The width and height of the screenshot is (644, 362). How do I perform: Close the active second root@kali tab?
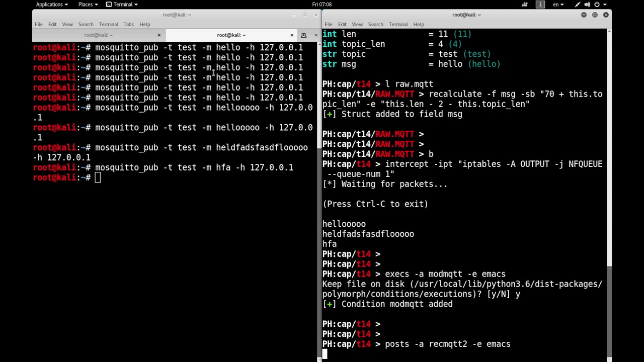point(292,35)
